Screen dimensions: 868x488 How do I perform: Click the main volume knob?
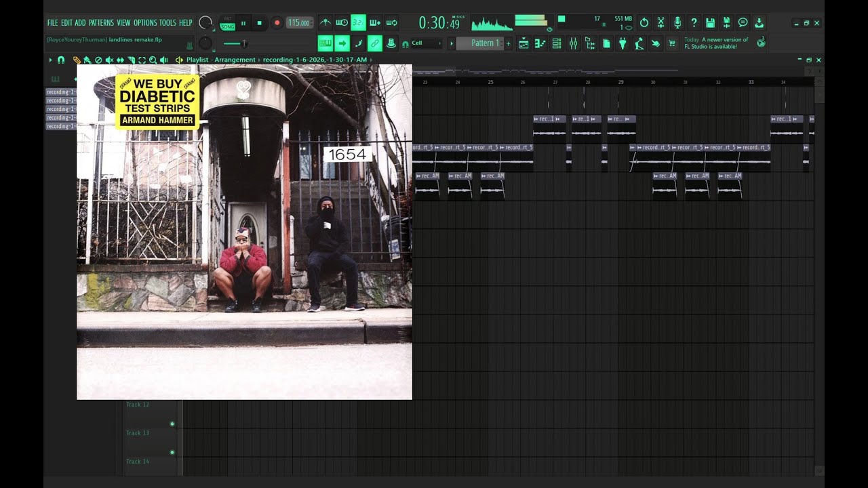205,23
